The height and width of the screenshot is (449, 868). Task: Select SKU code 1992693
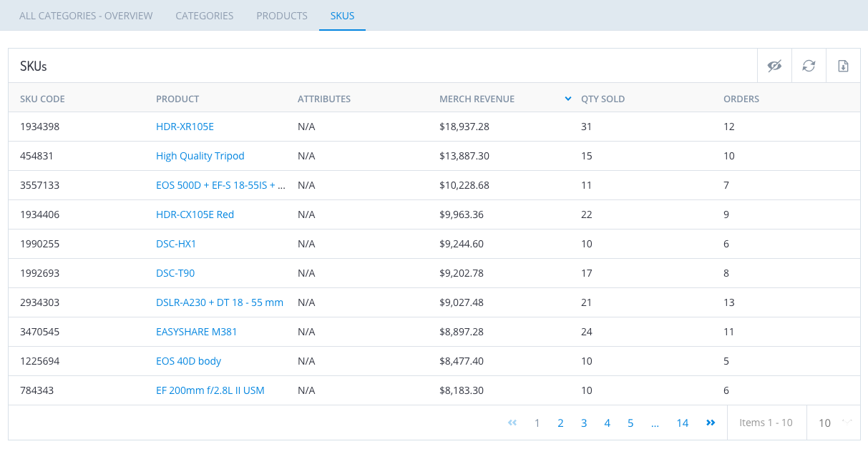pos(39,273)
